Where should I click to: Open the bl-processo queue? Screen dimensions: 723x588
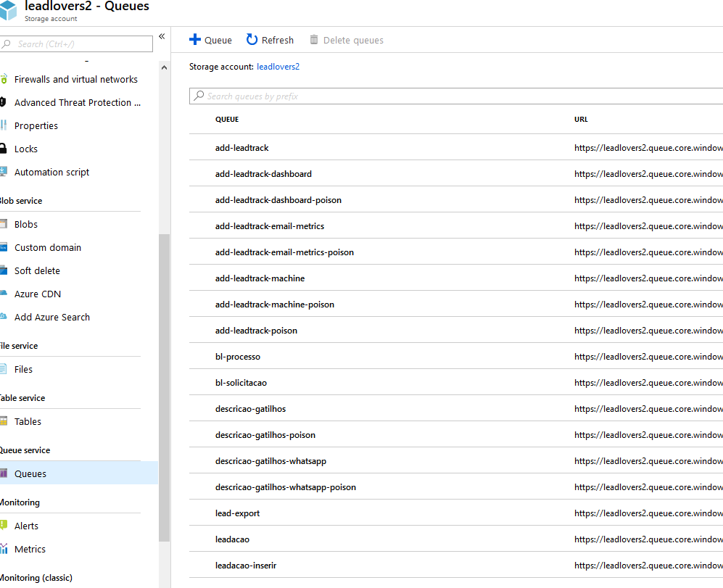(237, 357)
